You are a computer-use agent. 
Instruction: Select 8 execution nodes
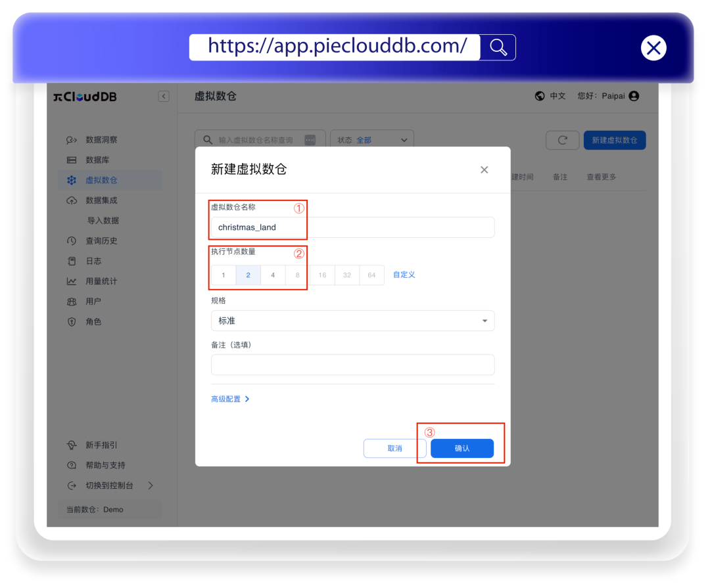(x=298, y=275)
